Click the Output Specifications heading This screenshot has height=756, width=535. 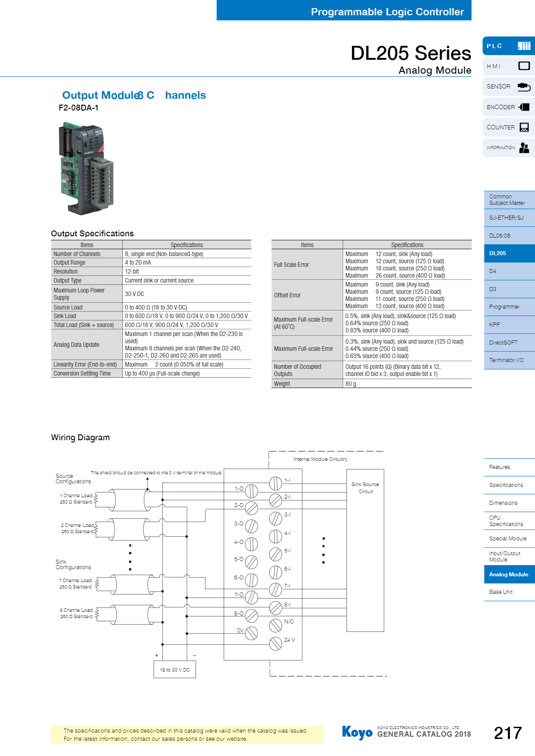92,234
